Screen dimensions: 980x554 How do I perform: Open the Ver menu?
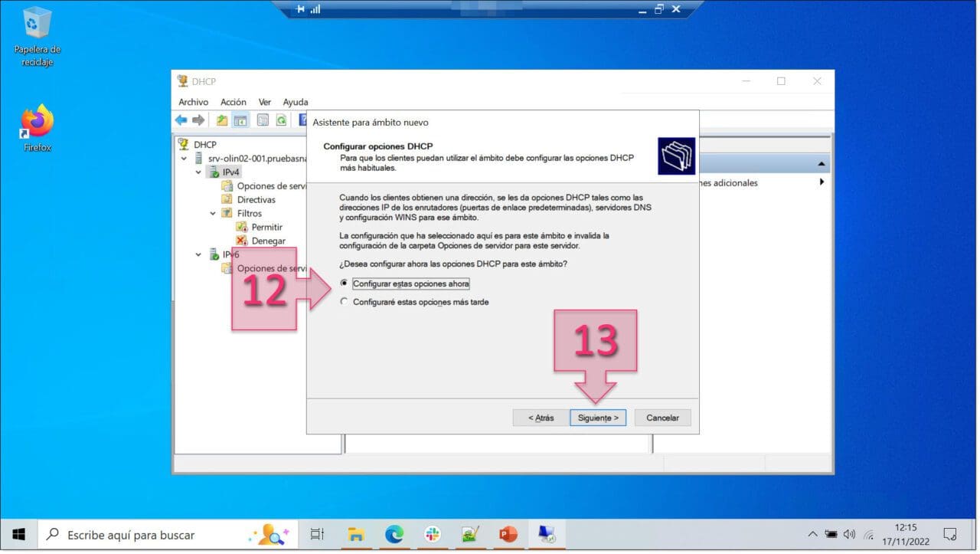[x=265, y=102]
